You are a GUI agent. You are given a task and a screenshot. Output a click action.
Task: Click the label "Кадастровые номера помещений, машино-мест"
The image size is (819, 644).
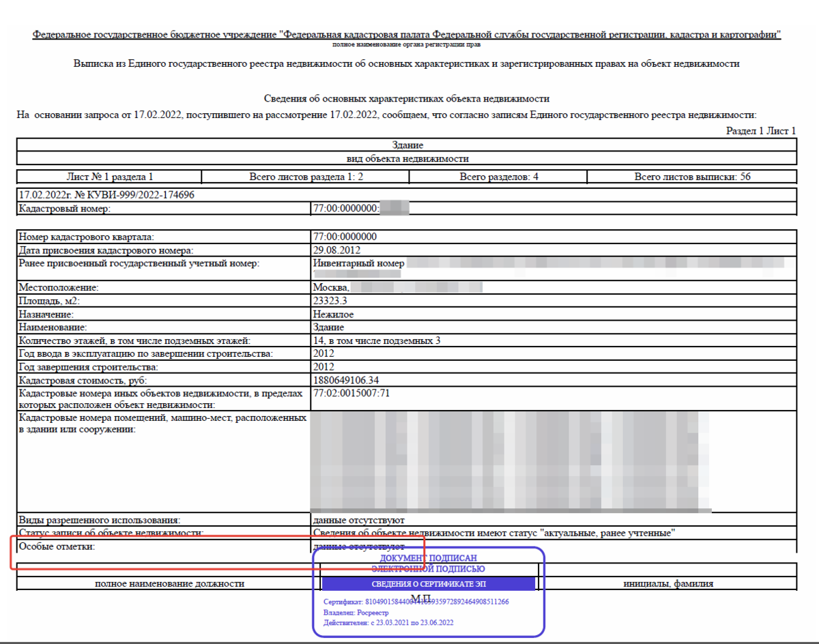(162, 423)
